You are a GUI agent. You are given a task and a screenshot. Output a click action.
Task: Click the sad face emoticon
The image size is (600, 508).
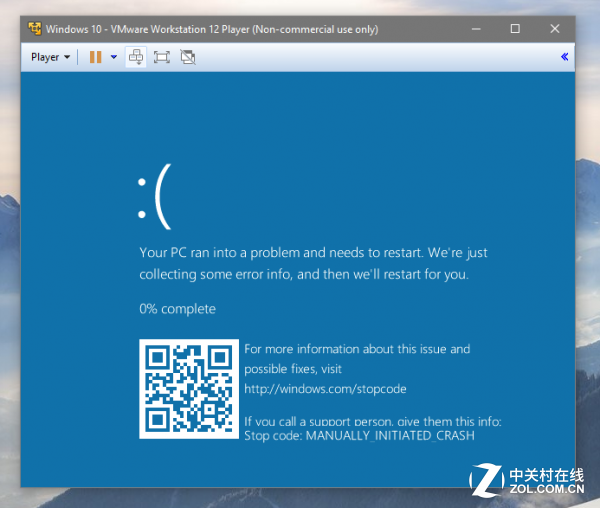click(155, 197)
